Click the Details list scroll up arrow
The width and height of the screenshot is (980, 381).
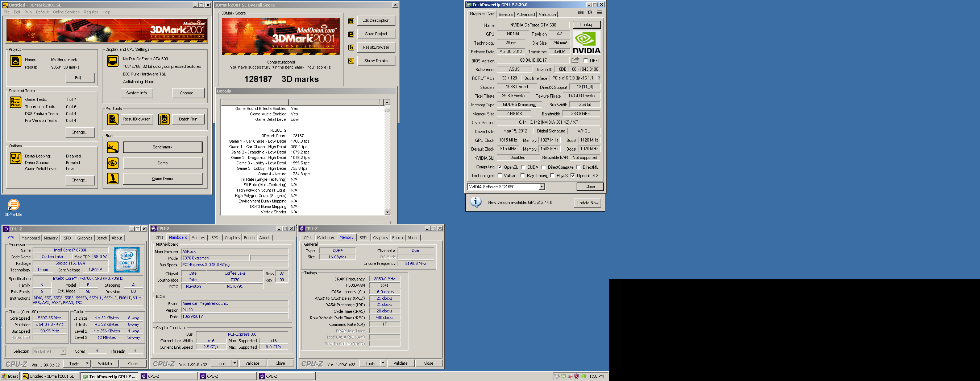(387, 102)
